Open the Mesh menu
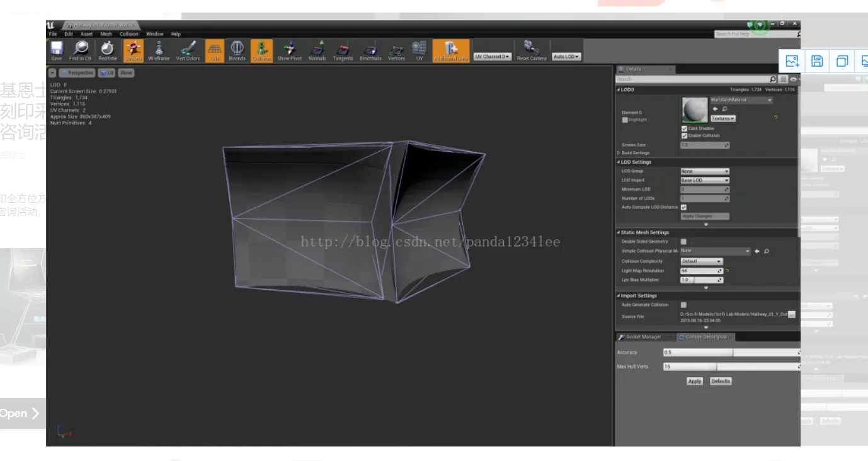868x461 pixels. pos(106,34)
